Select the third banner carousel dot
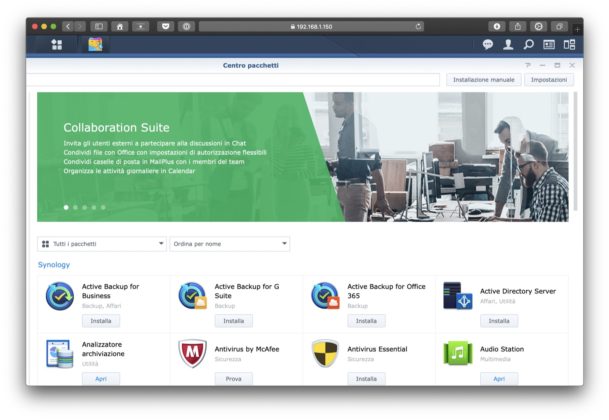The height and width of the screenshot is (420, 609). click(x=85, y=207)
